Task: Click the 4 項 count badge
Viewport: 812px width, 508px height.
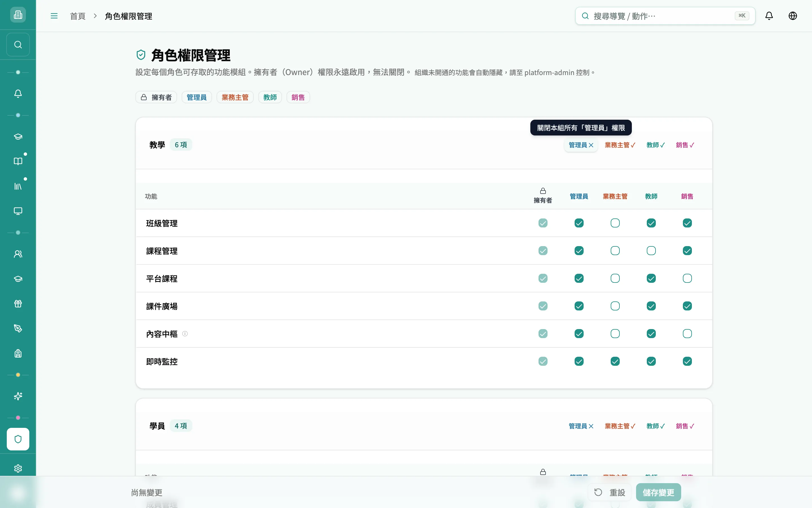Action: 180,426
